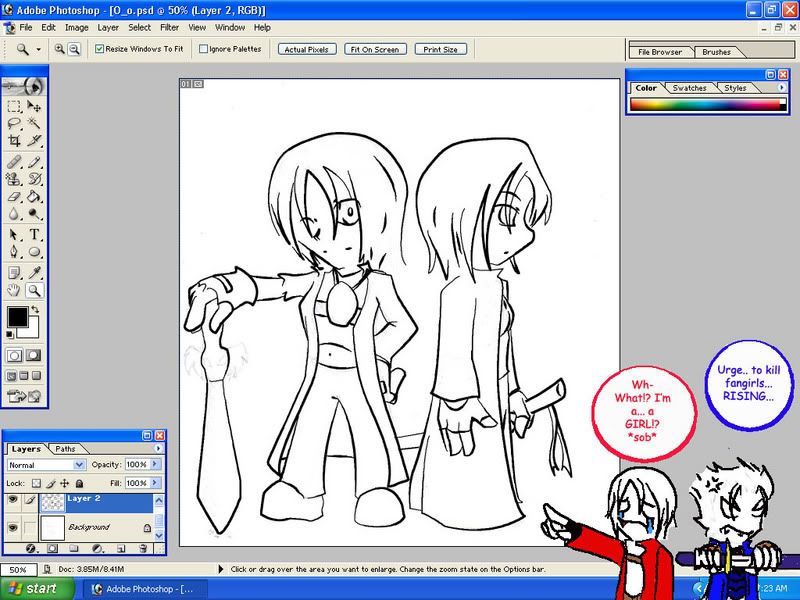
Task: Select the Move tool
Action: [34, 106]
